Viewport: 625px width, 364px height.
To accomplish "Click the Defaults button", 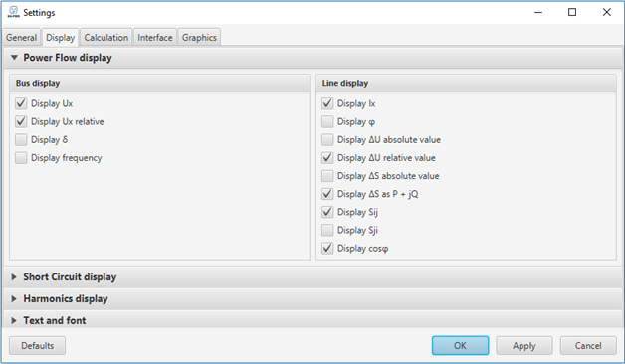I will [x=38, y=346].
